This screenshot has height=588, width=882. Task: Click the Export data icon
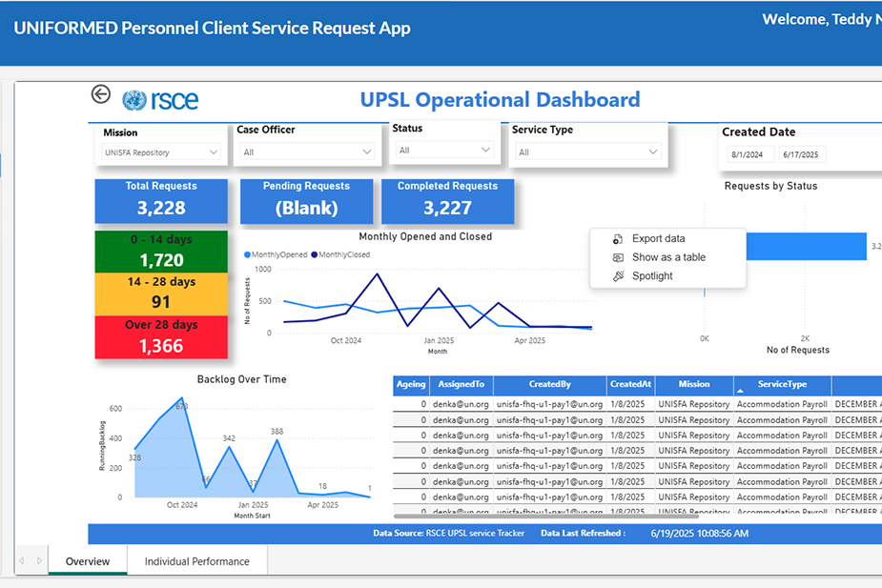click(618, 239)
